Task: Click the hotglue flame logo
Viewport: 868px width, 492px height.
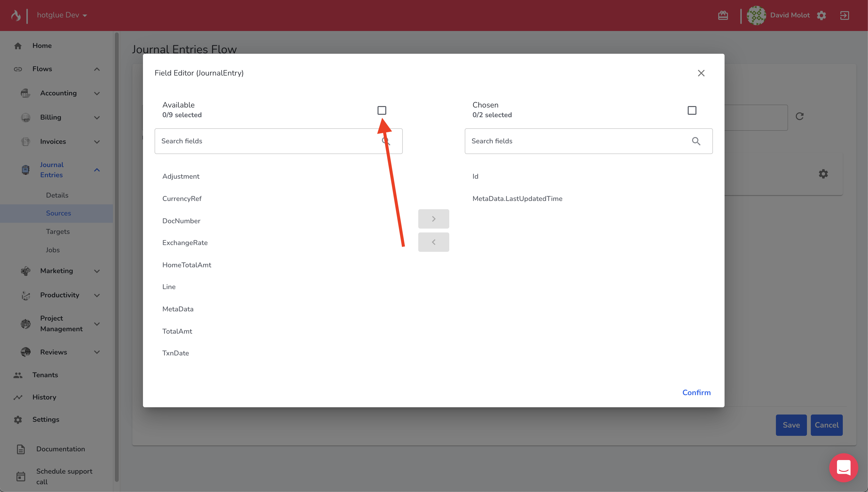Action: pos(16,15)
